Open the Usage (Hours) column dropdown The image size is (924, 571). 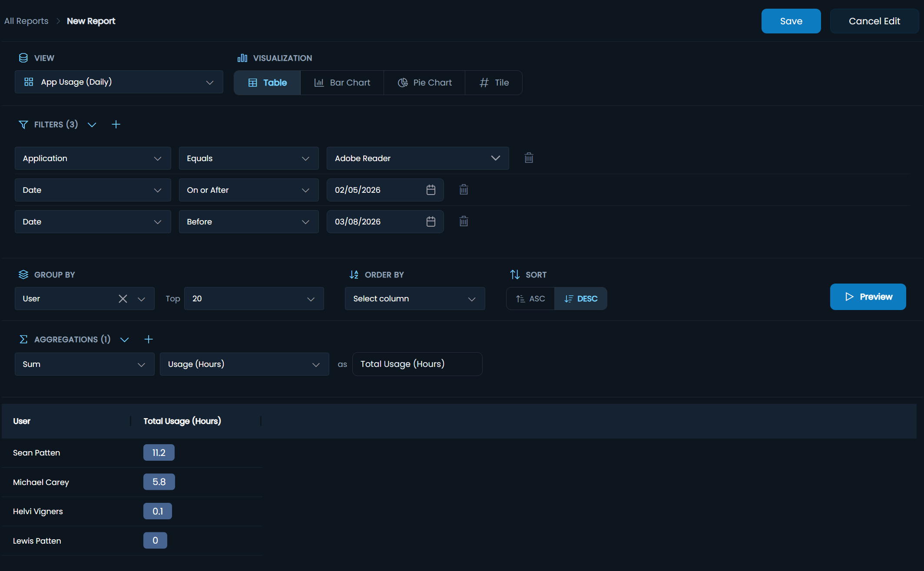coord(245,364)
